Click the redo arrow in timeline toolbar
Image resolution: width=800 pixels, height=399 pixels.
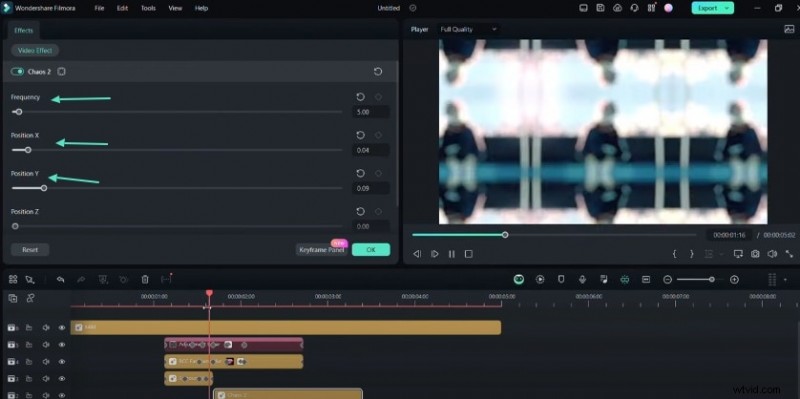tap(80, 279)
